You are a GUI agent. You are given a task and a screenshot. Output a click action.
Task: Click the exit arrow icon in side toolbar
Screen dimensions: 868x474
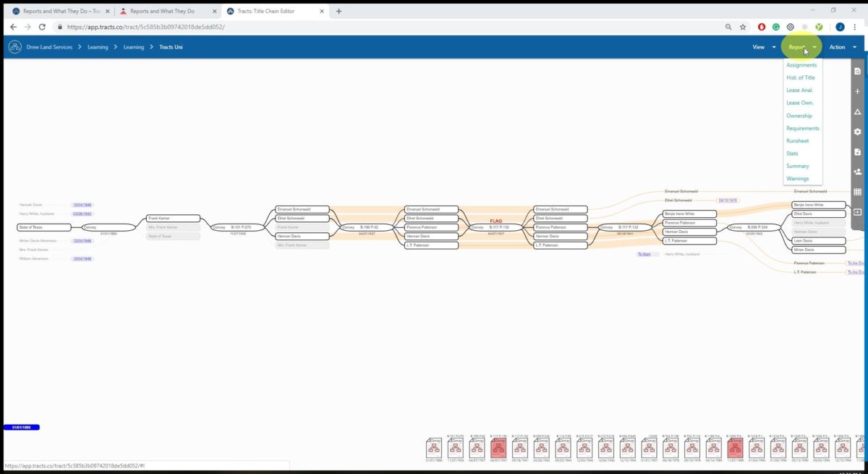click(x=858, y=212)
